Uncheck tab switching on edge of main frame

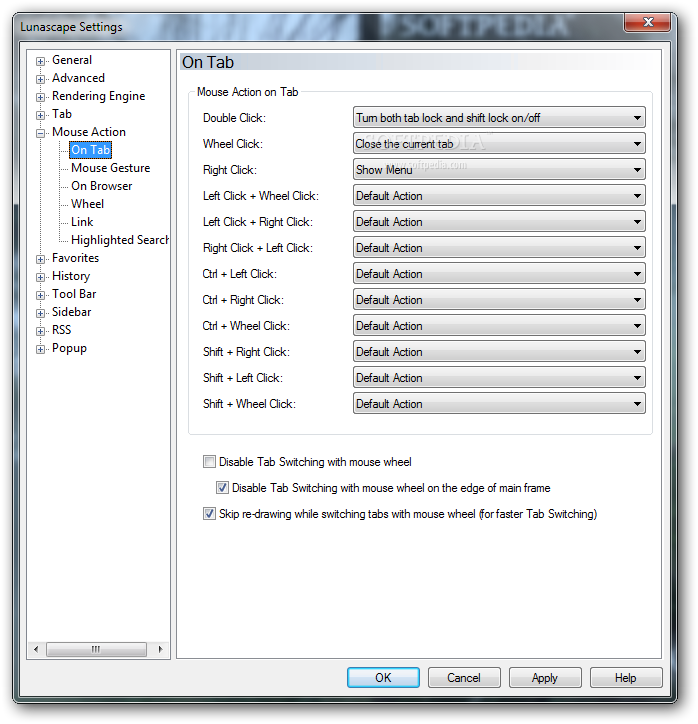point(222,488)
